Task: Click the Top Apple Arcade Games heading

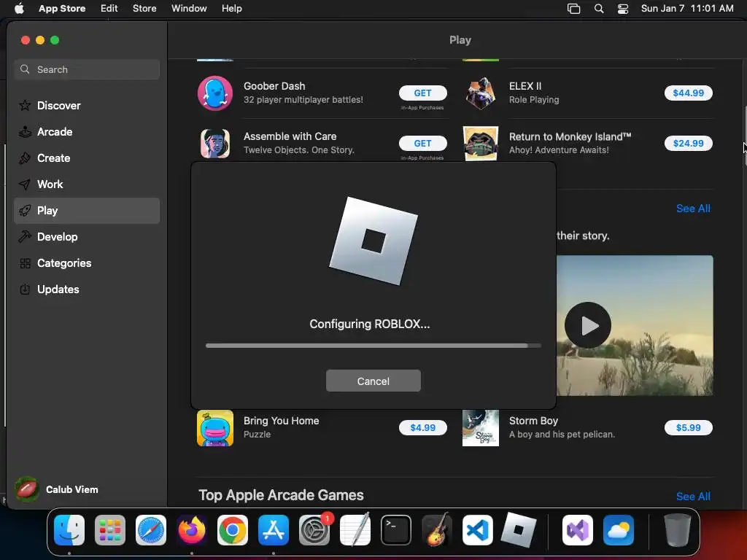Action: (x=281, y=495)
